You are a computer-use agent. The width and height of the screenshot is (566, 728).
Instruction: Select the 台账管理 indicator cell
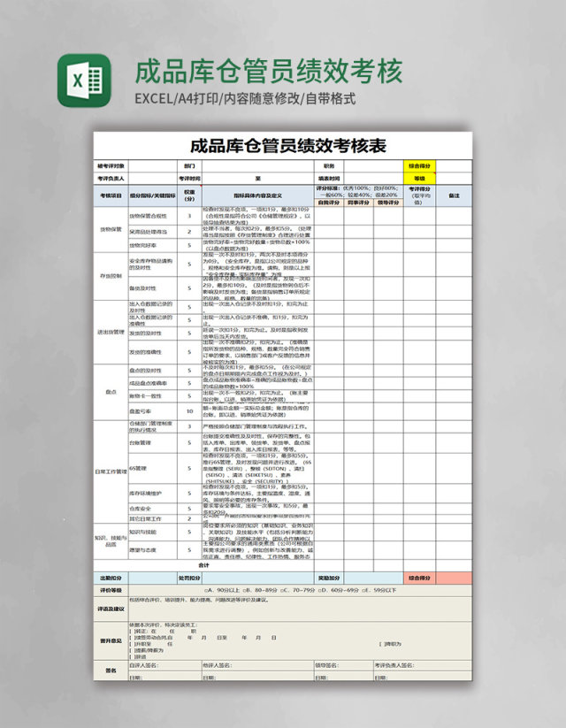pyautogui.click(x=153, y=443)
